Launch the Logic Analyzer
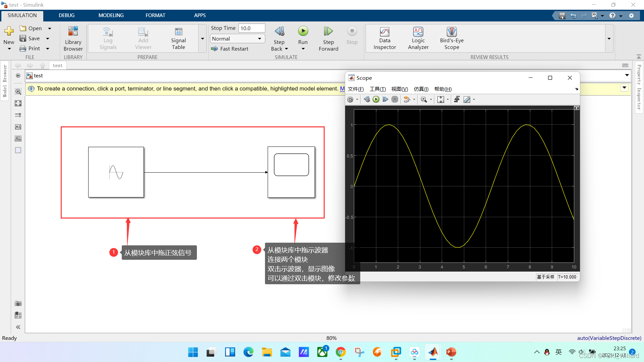 (418, 38)
